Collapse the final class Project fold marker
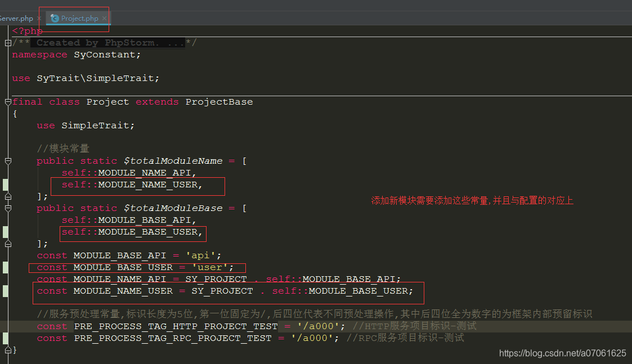 click(x=8, y=102)
